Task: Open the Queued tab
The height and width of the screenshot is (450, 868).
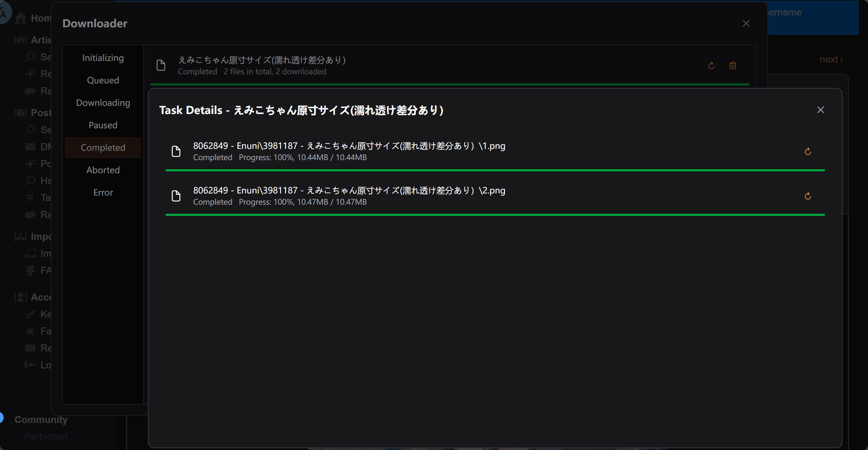Action: tap(103, 80)
